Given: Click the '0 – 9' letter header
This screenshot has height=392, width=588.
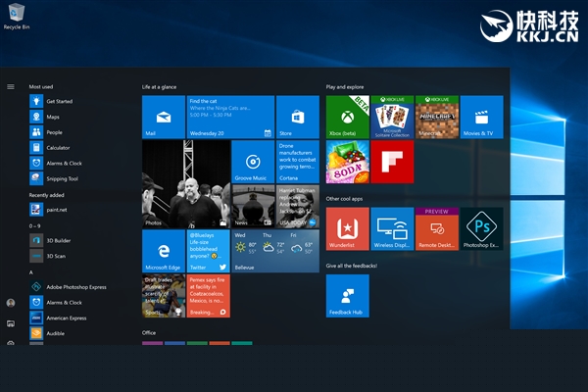Looking at the screenshot, I should 34,225.
